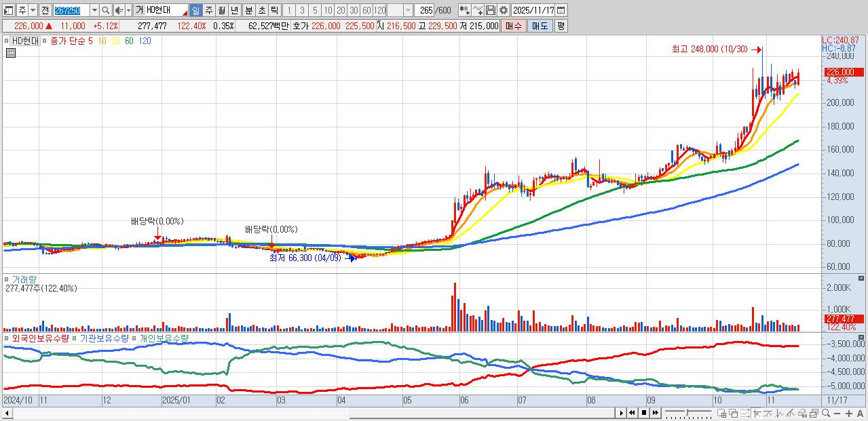868x421 pixels.
Task: Click the diagonal lines drawing icon at bottom
Action: (x=791, y=413)
